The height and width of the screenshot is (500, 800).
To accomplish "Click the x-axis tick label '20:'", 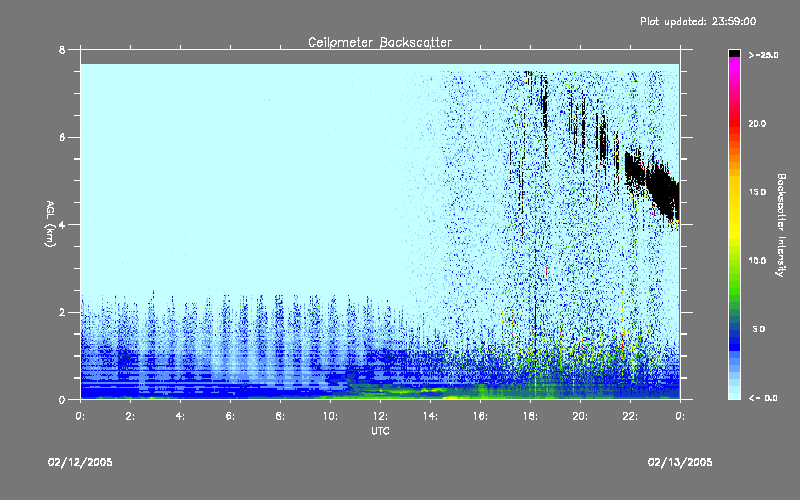I will tap(580, 416).
